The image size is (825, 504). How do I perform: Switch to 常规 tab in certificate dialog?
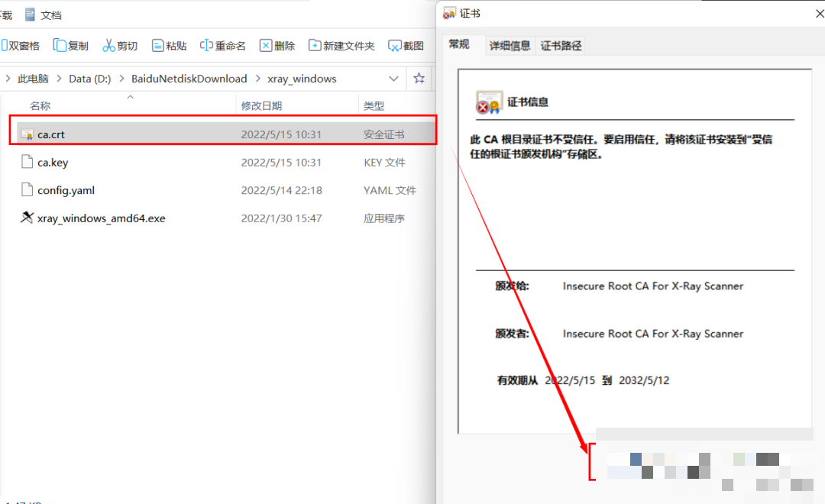coord(459,44)
